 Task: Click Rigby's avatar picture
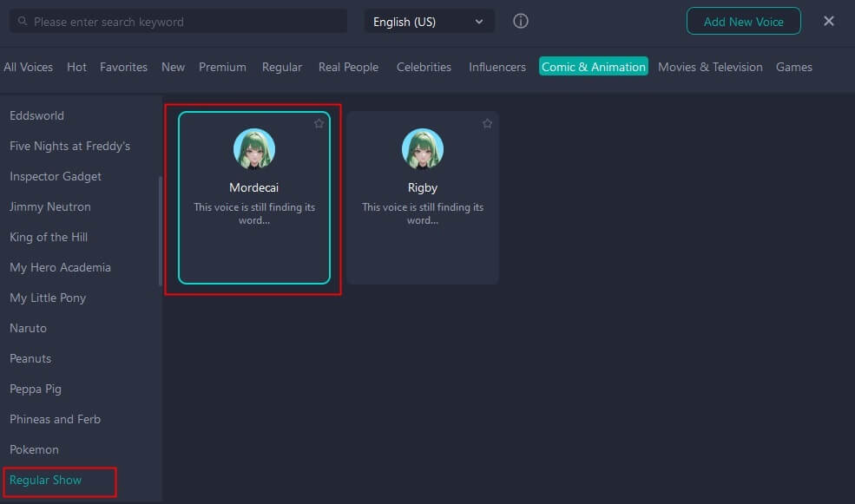point(423,149)
